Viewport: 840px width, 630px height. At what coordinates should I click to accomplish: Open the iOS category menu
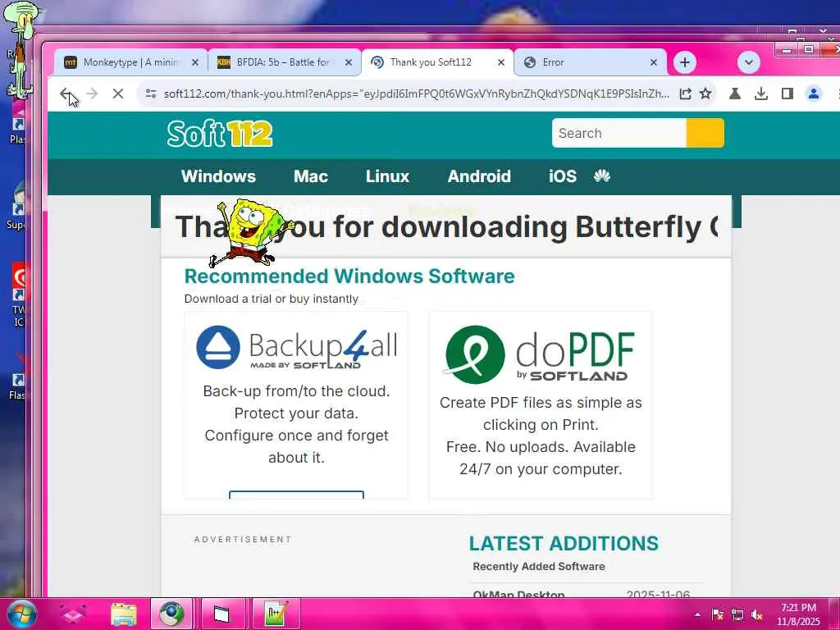[563, 176]
